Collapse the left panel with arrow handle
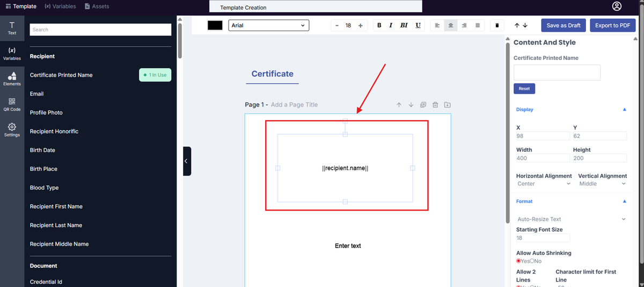The height and width of the screenshot is (287, 644). (x=187, y=161)
